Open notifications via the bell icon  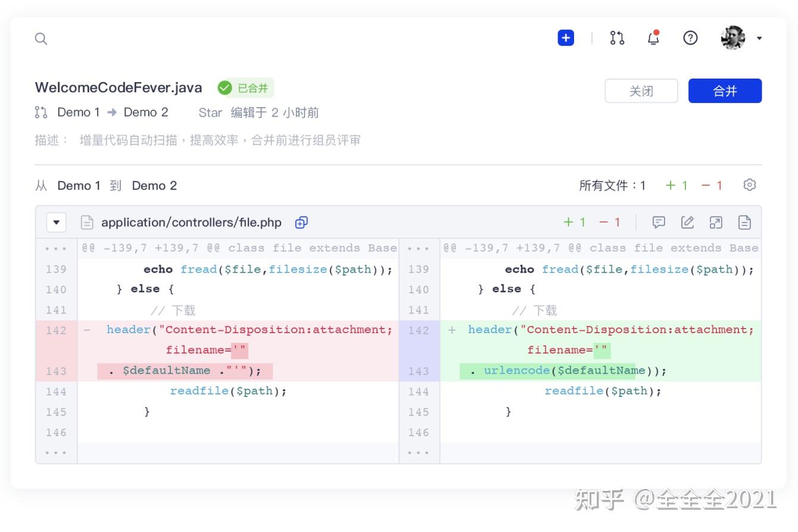[653, 37]
